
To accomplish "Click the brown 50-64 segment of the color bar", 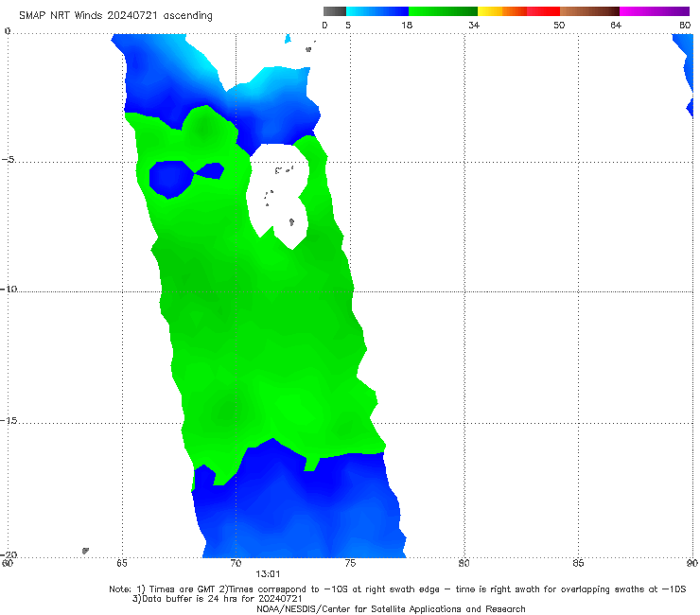I will coord(589,11).
